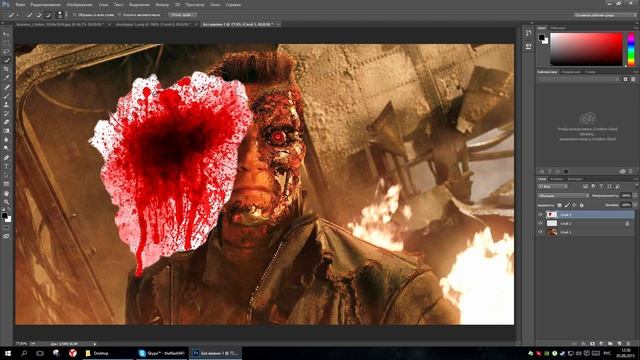Open the workspace switcher dropdown
This screenshot has width=640, height=360.
[605, 15]
